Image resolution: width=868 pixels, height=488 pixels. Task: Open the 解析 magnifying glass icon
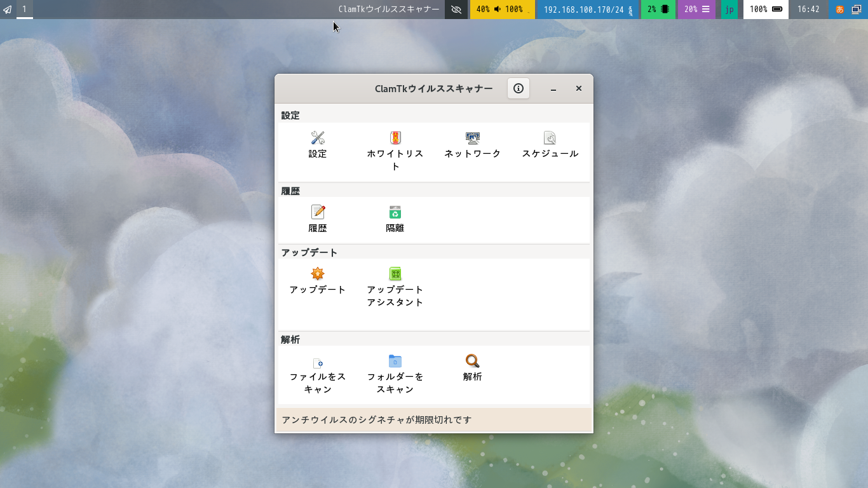[x=473, y=361]
